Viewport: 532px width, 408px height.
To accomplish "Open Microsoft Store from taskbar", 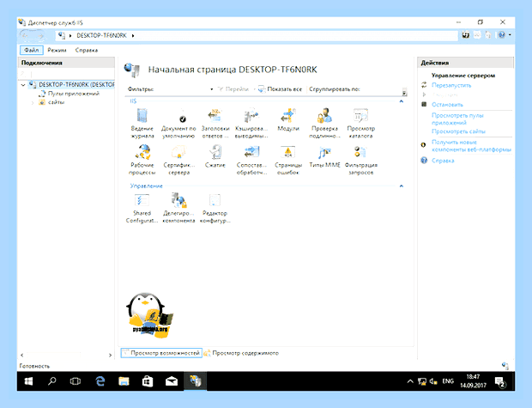I will tap(148, 381).
